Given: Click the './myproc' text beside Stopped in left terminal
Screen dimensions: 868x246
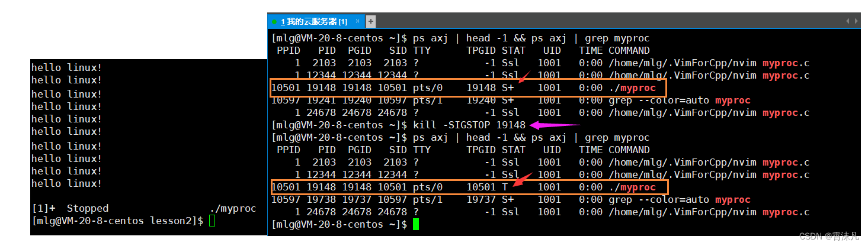Looking at the screenshot, I should pyautogui.click(x=233, y=208).
